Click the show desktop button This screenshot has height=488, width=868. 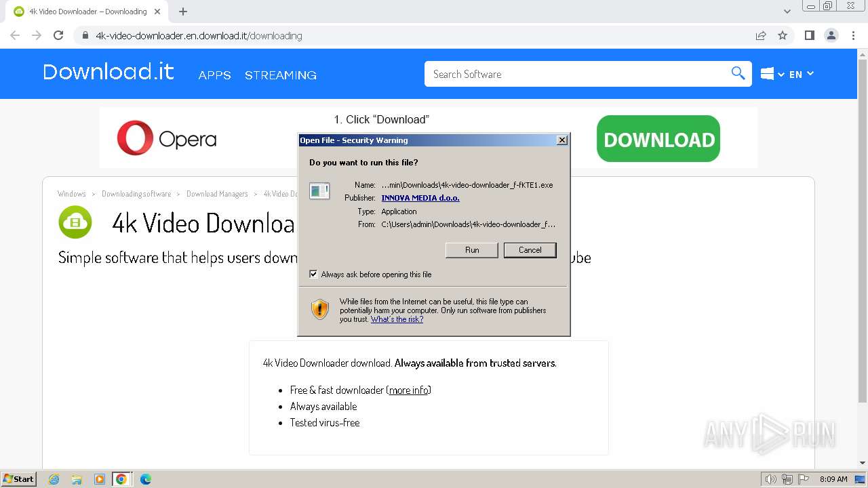pos(861,479)
